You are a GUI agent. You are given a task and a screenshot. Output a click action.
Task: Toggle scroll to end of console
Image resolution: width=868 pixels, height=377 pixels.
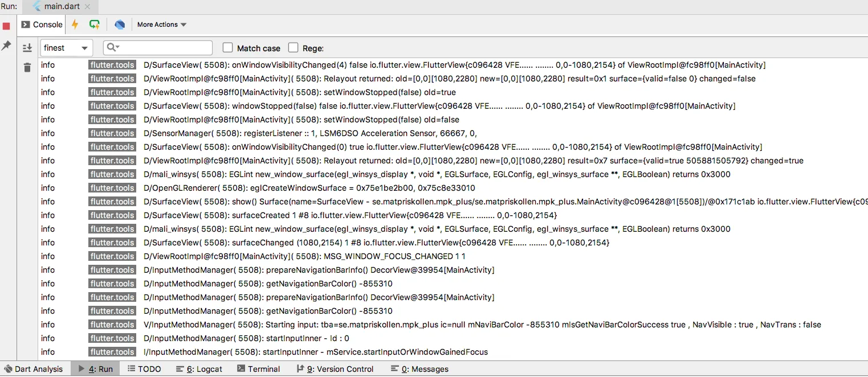pos(27,48)
